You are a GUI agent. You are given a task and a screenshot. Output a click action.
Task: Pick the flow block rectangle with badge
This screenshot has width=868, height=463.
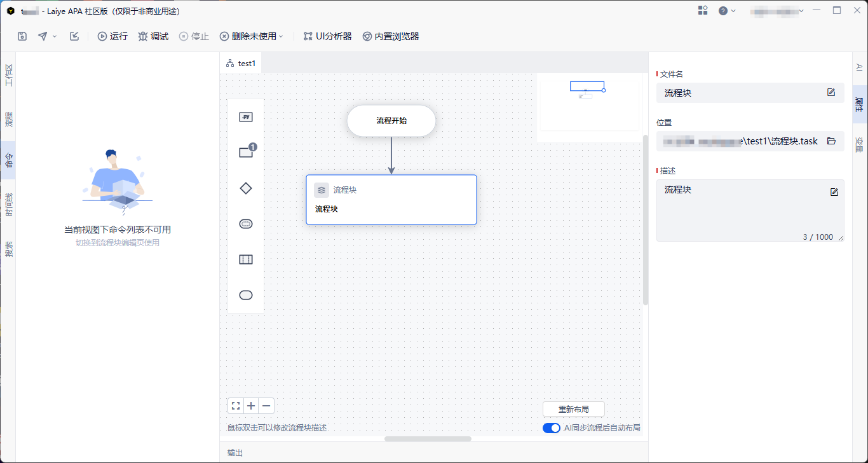click(x=247, y=151)
